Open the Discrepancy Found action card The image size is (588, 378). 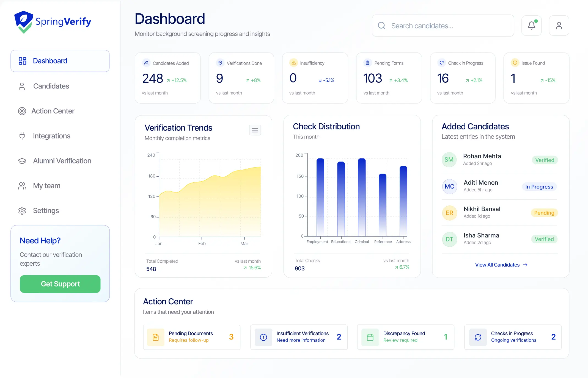click(x=406, y=337)
